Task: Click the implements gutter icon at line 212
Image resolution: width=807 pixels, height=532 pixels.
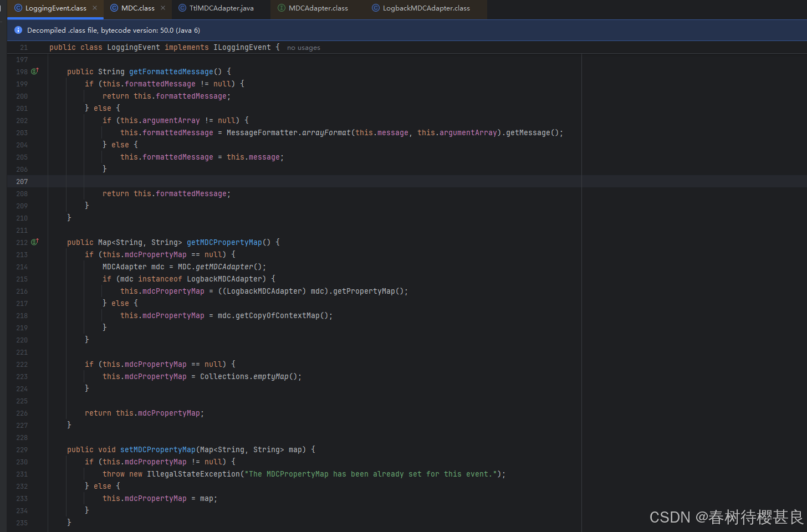Action: (35, 242)
